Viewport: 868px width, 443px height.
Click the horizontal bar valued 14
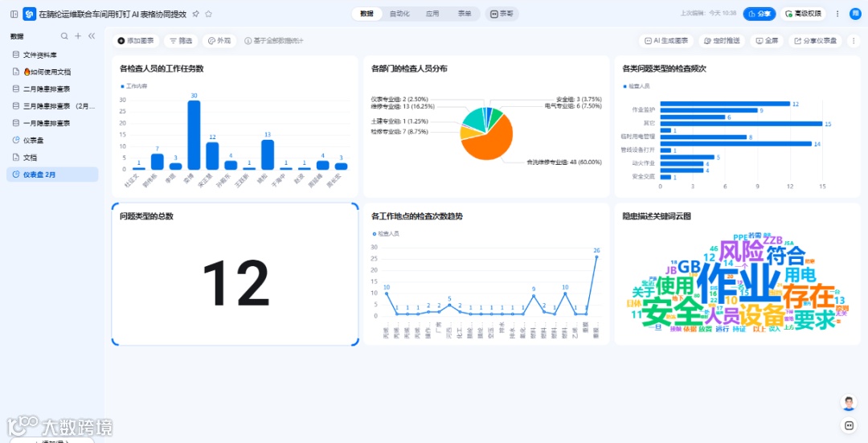click(736, 144)
